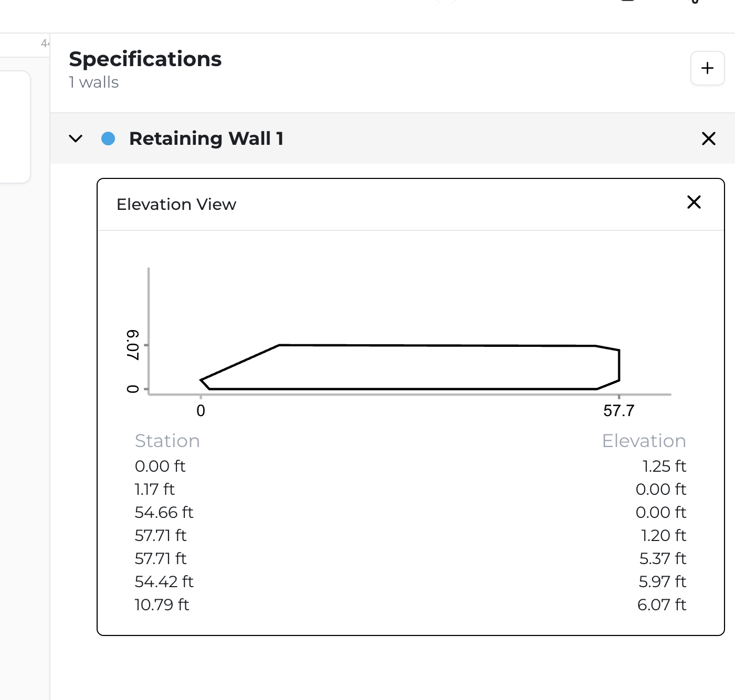735x700 pixels.
Task: Click the 5.37 ft elevation value
Action: [x=663, y=558]
